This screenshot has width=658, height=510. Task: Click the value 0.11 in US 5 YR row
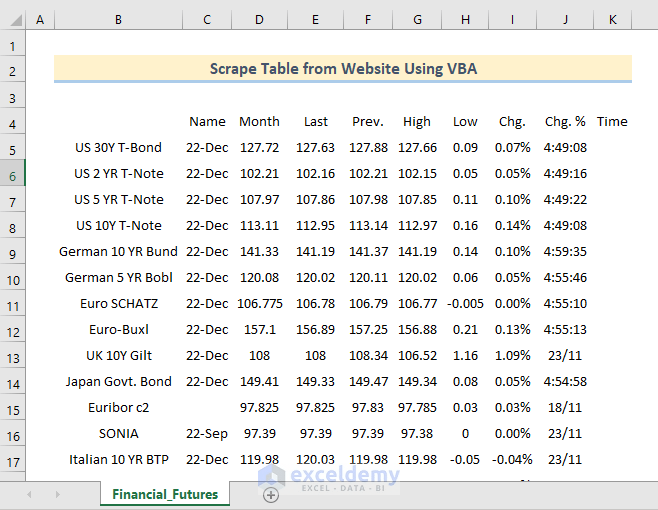[465, 199]
